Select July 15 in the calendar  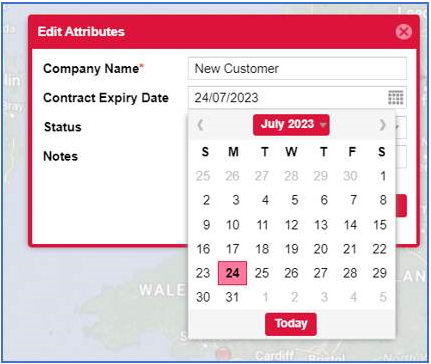[x=380, y=225]
